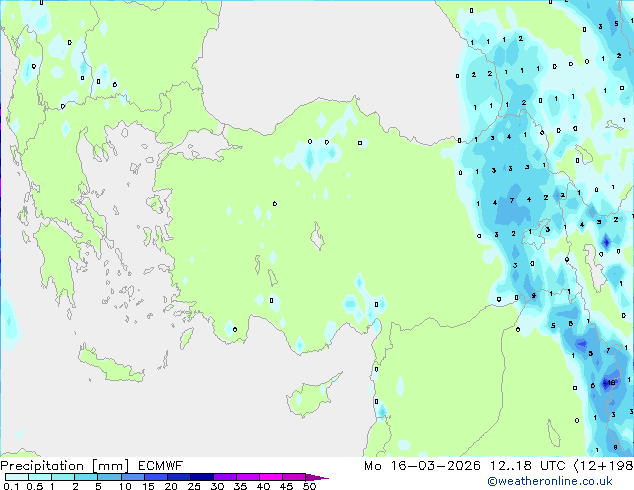634x490 pixels.
Task: Click the '12..18 UTC' time label
Action: point(527,466)
